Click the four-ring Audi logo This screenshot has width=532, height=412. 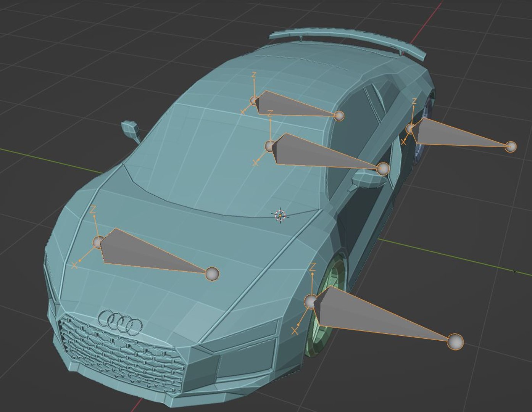(x=120, y=322)
